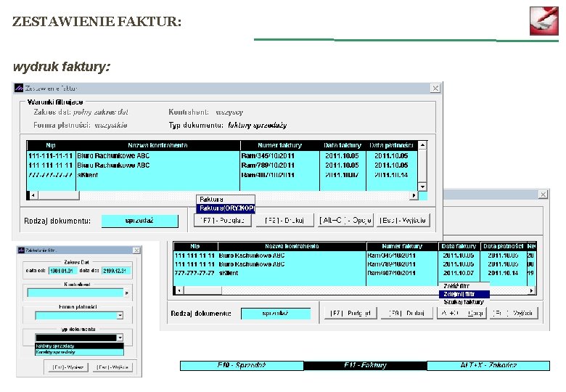Choose Faktura(ORY/KOP) in the popup menu
Screen dimensions: 566x392
point(226,208)
